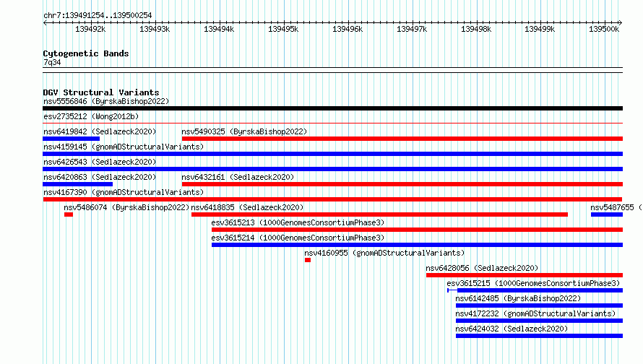Click the 7q34 cytogenetic band outline
This screenshot has width=643, height=364.
332,70
